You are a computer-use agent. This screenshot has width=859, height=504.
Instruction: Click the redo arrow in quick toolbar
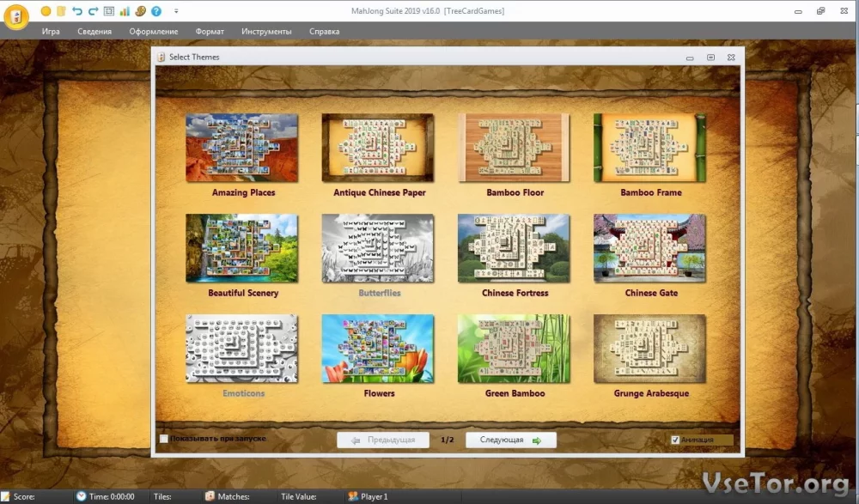click(x=93, y=11)
